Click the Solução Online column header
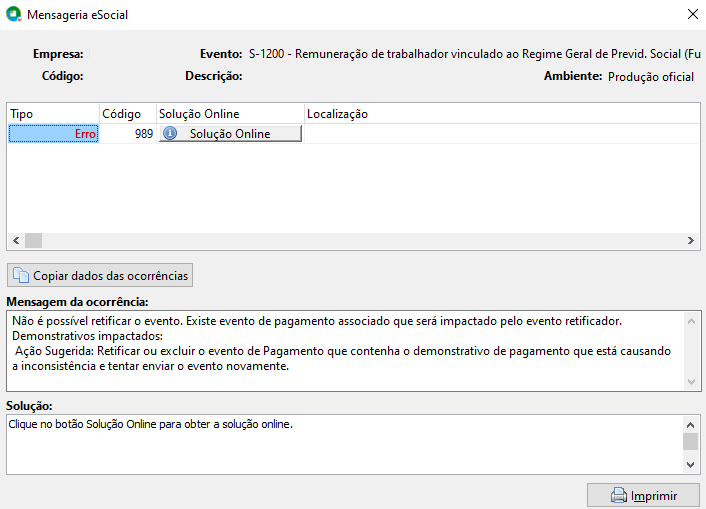Viewport: 706px width, 509px height. pos(230,114)
